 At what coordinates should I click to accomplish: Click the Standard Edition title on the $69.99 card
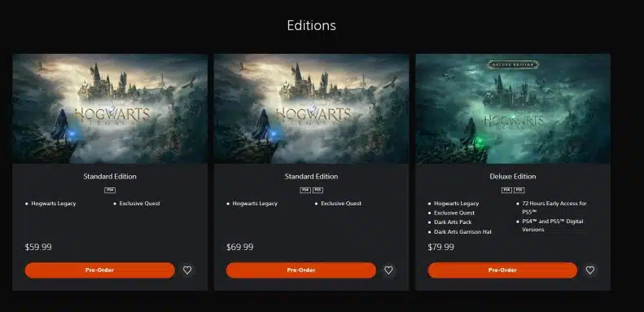point(311,176)
